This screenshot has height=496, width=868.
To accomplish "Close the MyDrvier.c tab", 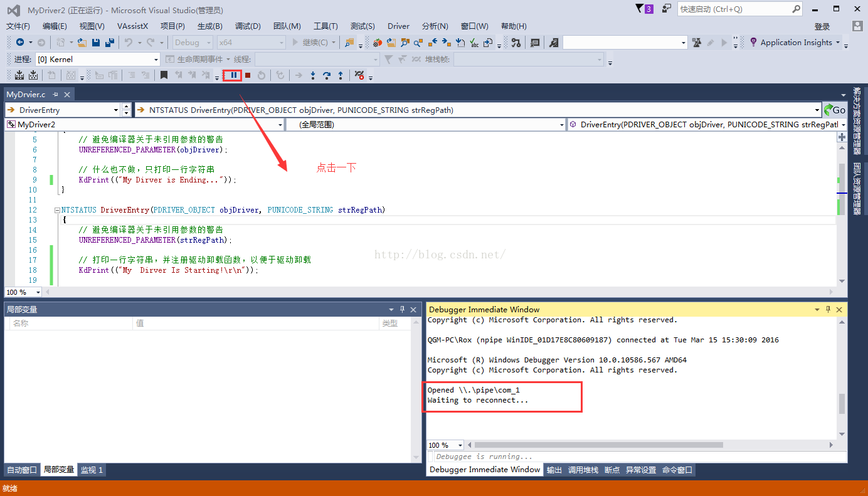I will [x=66, y=95].
